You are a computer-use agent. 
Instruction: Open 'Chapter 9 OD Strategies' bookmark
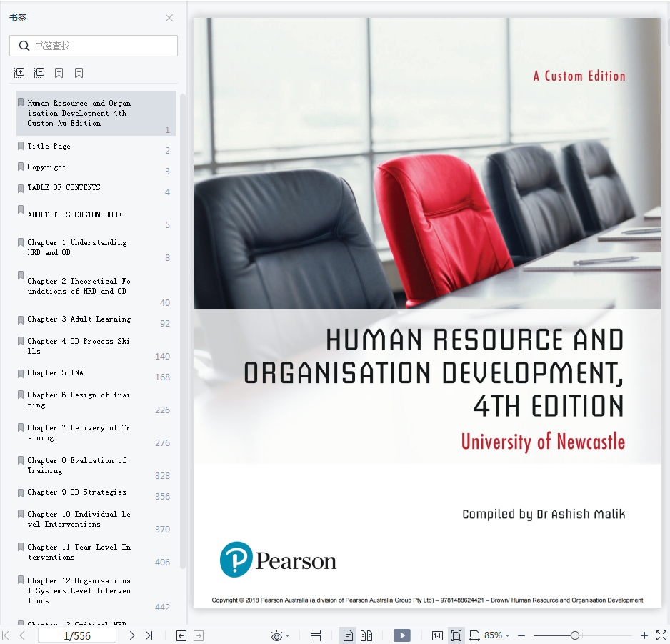click(x=96, y=492)
